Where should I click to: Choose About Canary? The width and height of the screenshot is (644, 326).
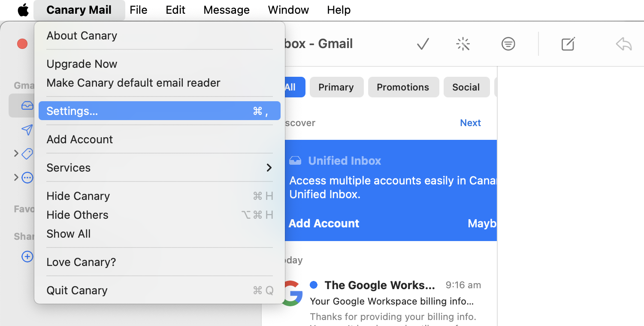pyautogui.click(x=160, y=36)
